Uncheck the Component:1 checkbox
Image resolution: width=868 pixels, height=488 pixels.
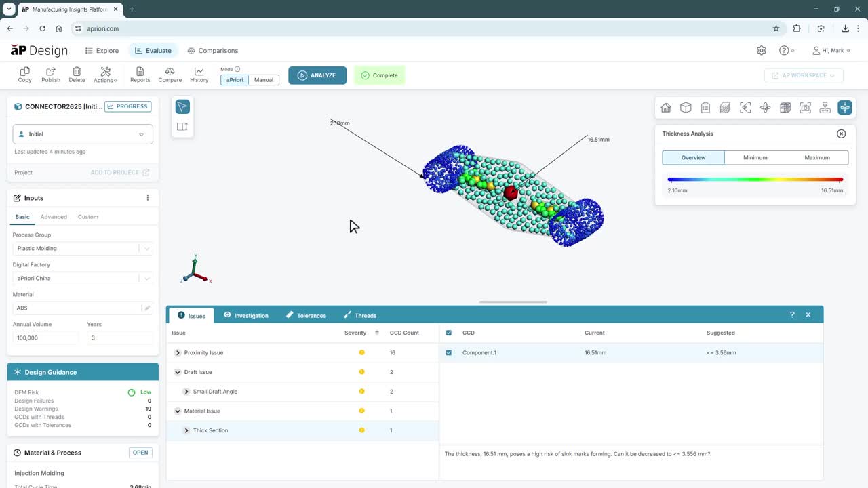(449, 352)
